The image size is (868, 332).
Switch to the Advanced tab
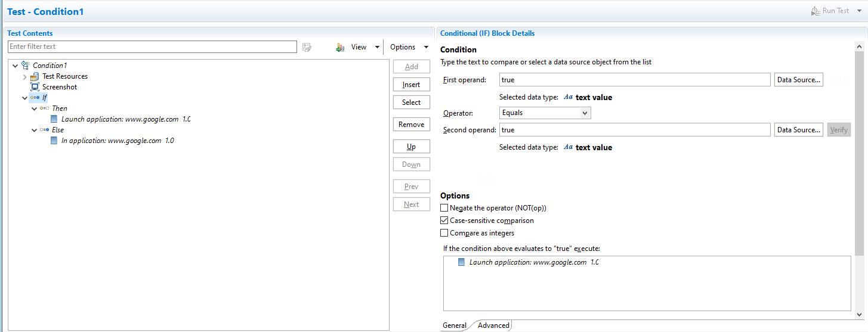tap(493, 325)
